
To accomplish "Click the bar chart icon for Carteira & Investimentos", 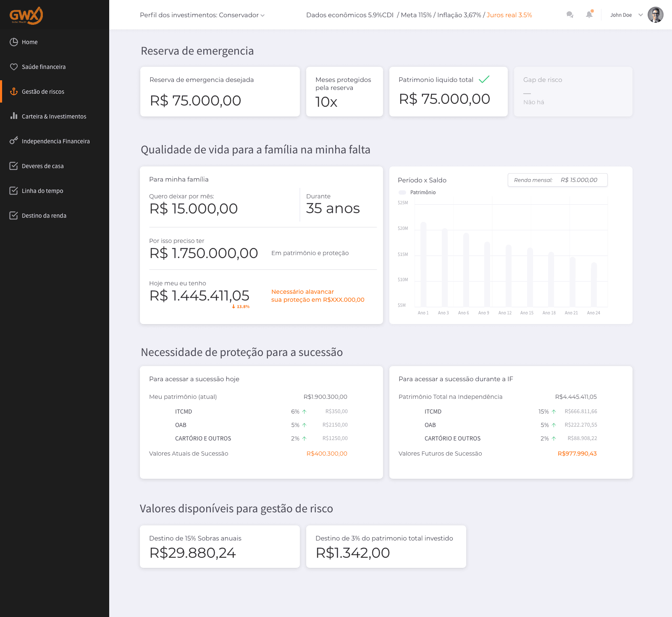I will click(14, 116).
